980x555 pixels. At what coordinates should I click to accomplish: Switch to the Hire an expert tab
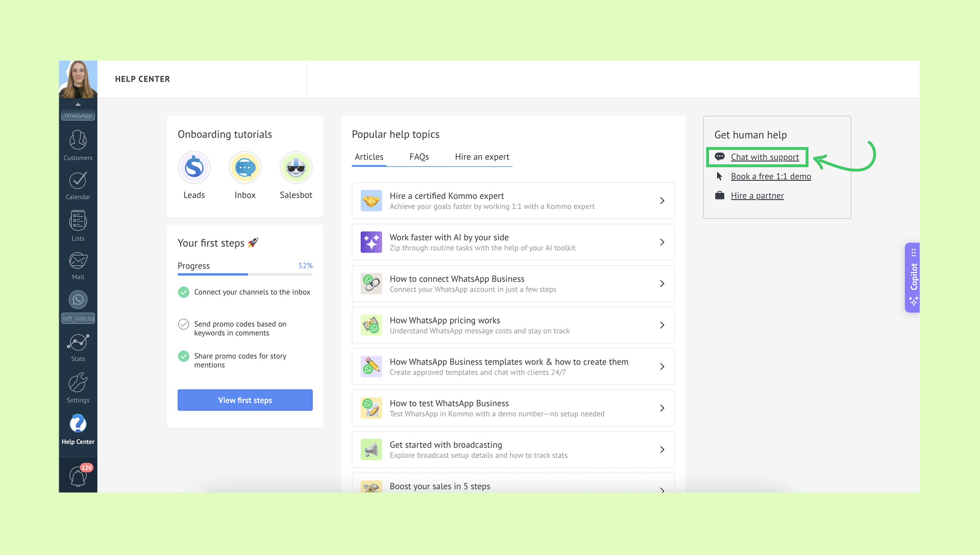[482, 157]
